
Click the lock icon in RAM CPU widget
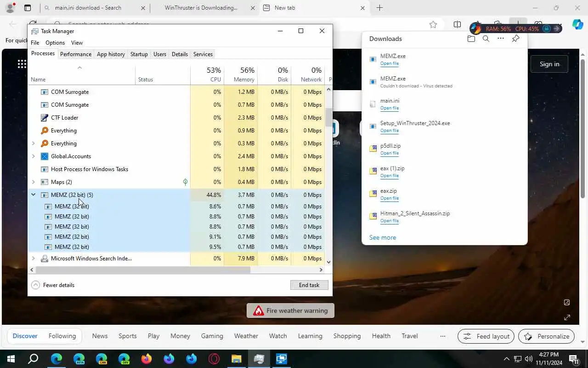[x=546, y=29]
